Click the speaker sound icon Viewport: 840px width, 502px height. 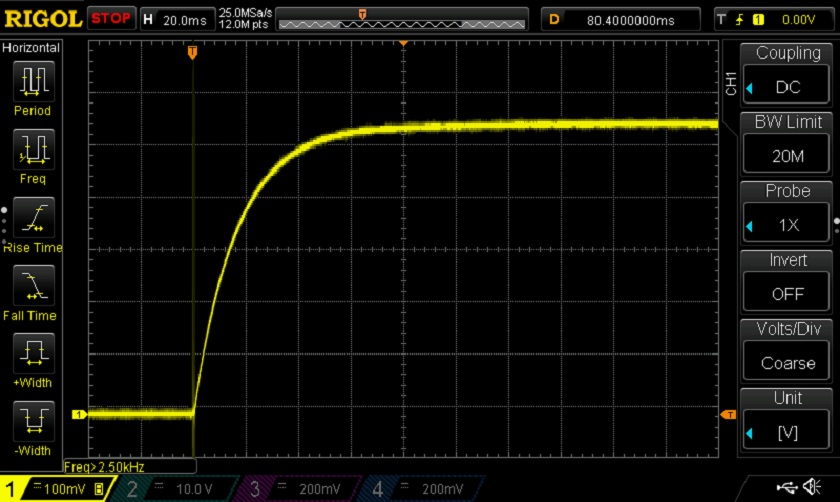[817, 487]
